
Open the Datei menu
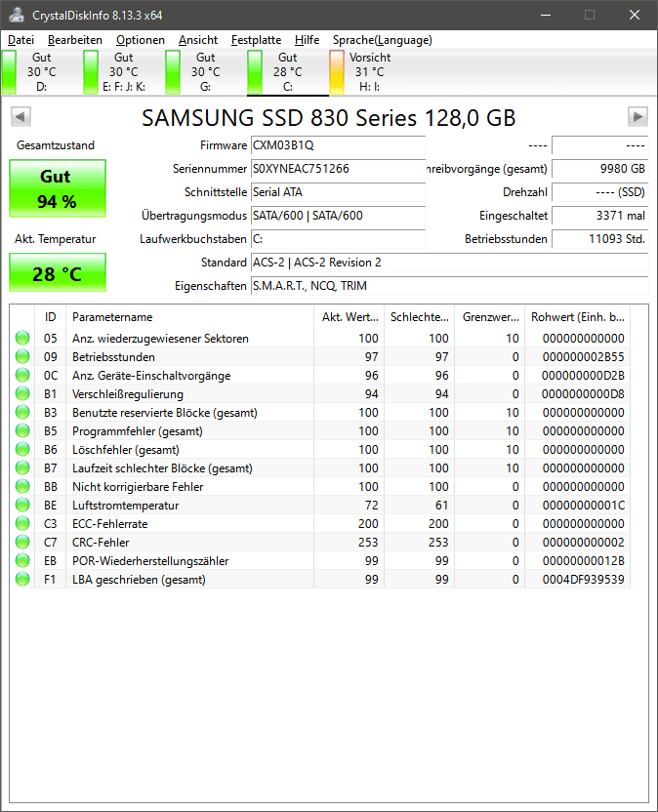point(21,40)
